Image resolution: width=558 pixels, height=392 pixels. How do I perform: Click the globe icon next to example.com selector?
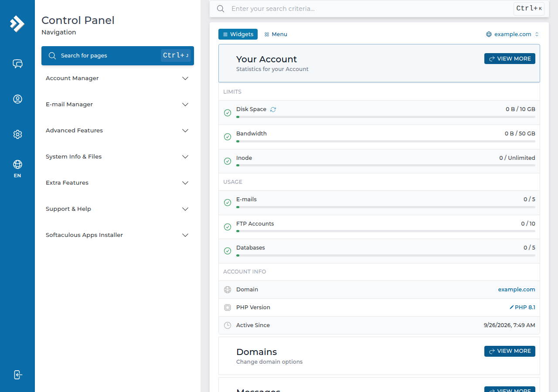[x=489, y=34]
